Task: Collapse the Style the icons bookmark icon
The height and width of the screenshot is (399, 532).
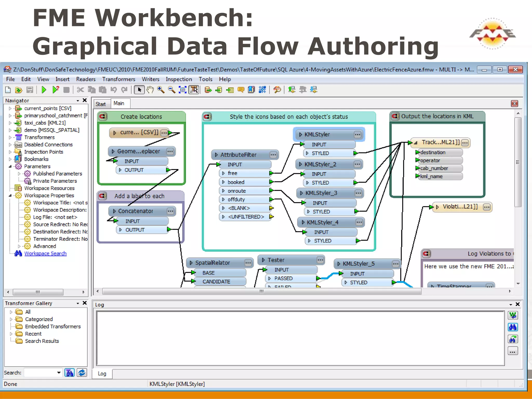Action: click(207, 117)
